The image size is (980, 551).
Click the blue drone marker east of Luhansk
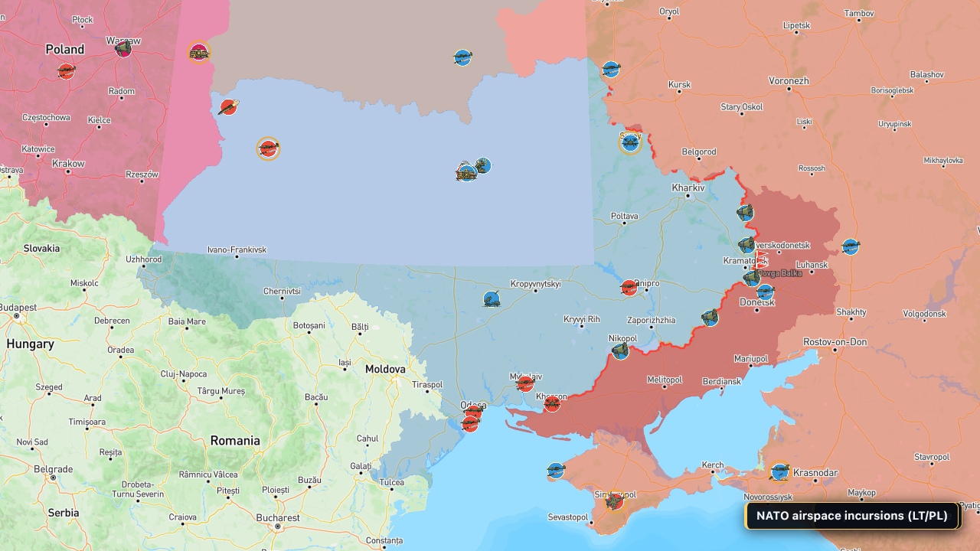click(851, 246)
